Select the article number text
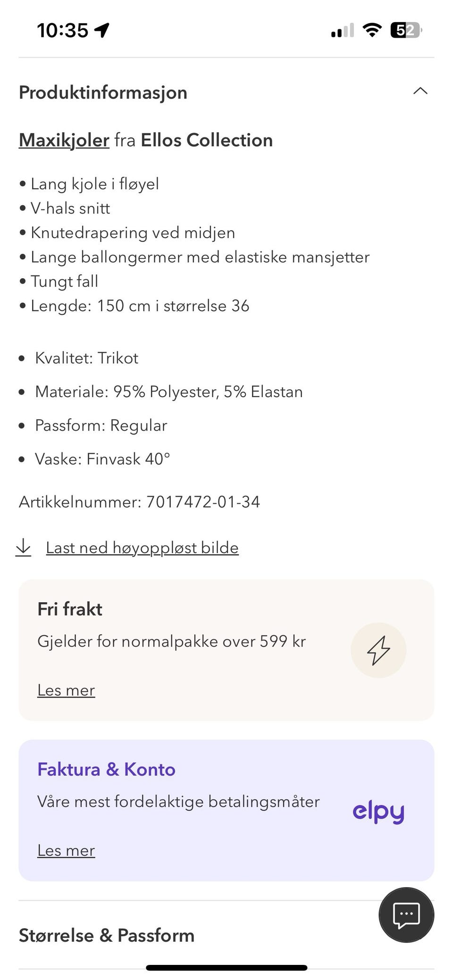The image size is (453, 980). 139,502
